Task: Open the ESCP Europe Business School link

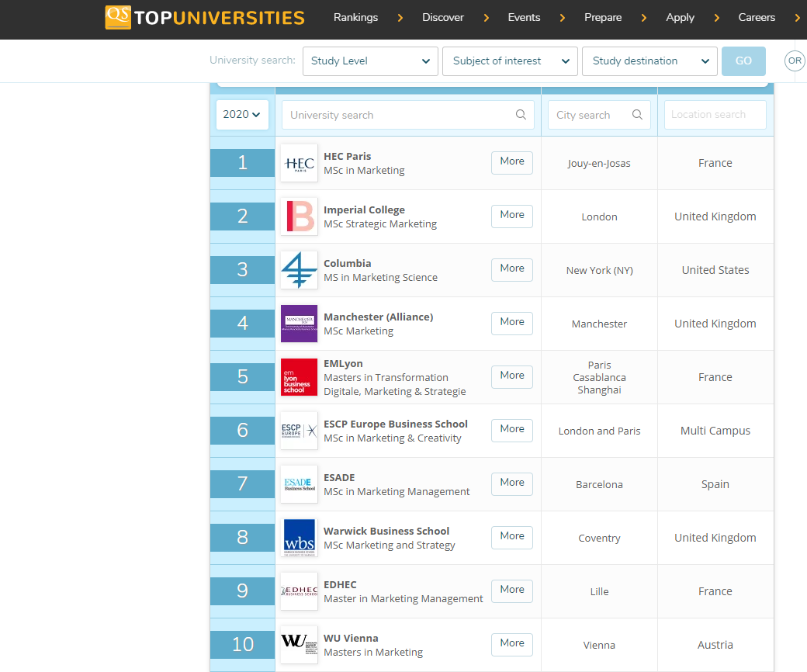Action: coord(395,424)
